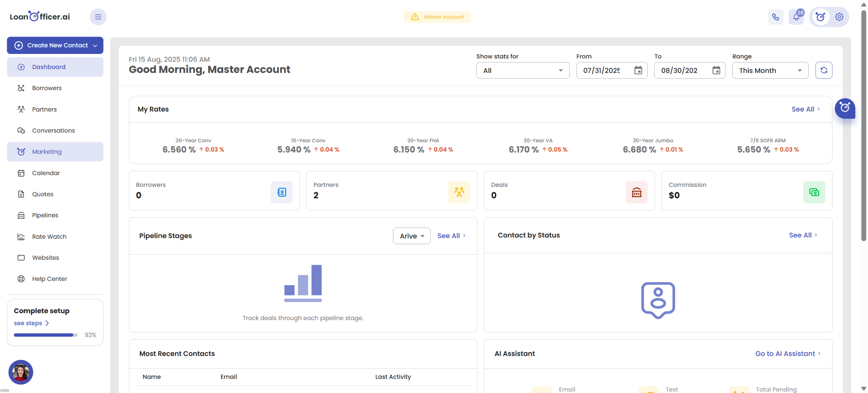Screen dimensions: 868x393
Task: Expand the Show stats for dropdown
Action: coord(522,70)
